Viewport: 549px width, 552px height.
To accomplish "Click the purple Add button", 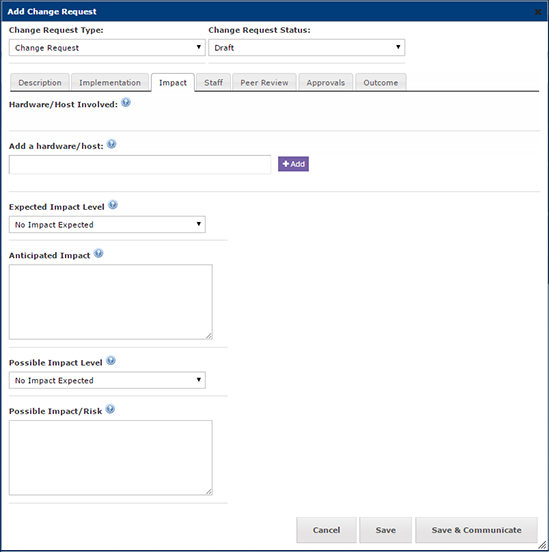I will coord(293,164).
